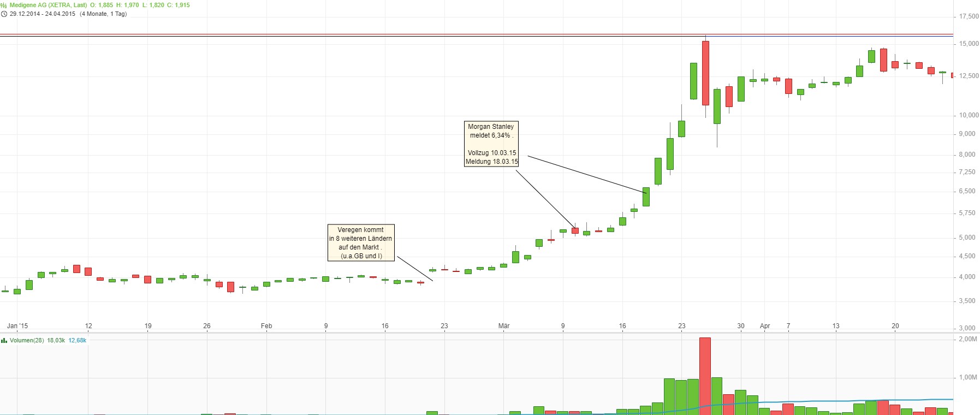Open the Volumen(28) indicator label

[x=27, y=340]
